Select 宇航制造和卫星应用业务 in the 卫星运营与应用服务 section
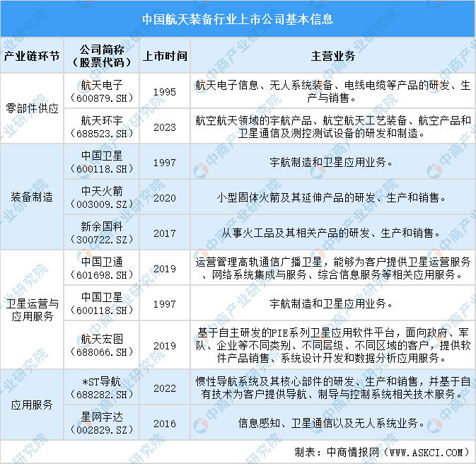Image resolution: width=476 pixels, height=464 pixels. [331, 303]
